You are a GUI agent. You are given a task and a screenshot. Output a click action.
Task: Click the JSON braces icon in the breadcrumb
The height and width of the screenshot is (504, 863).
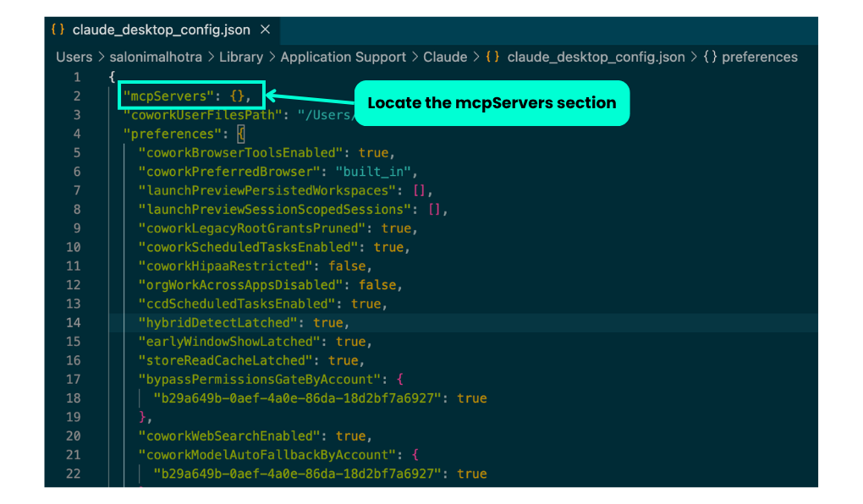pyautogui.click(x=492, y=58)
